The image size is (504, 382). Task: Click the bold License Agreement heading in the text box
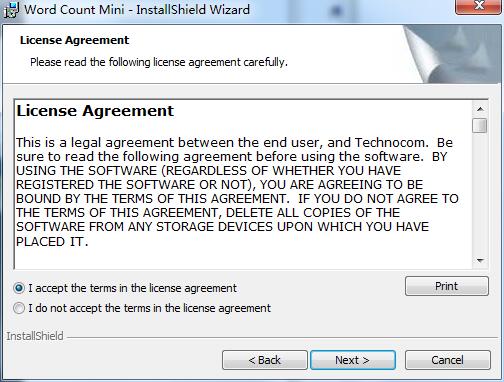(95, 111)
